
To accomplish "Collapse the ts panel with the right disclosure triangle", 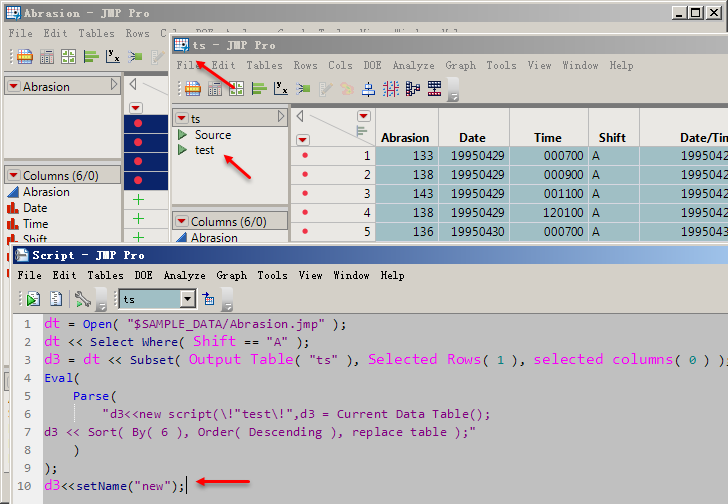I will coord(281,118).
